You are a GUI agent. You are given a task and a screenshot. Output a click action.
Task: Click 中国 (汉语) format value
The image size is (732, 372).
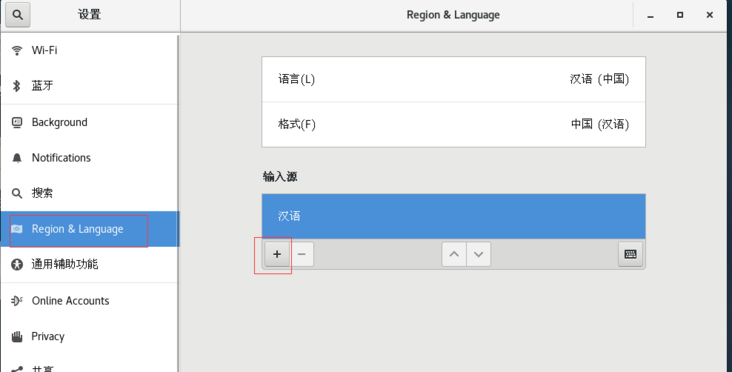click(600, 124)
